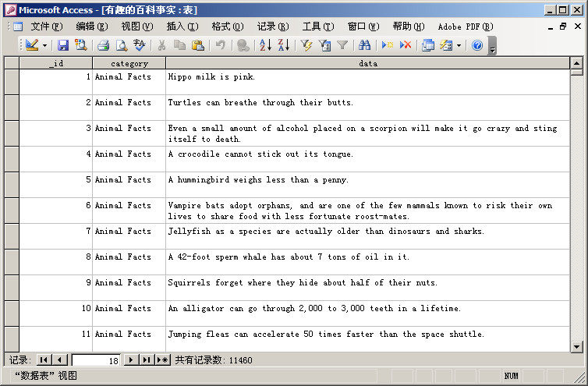This screenshot has width=588, height=386.
Task: Click cell 'Hippo milk is pink.'
Action: click(367, 82)
